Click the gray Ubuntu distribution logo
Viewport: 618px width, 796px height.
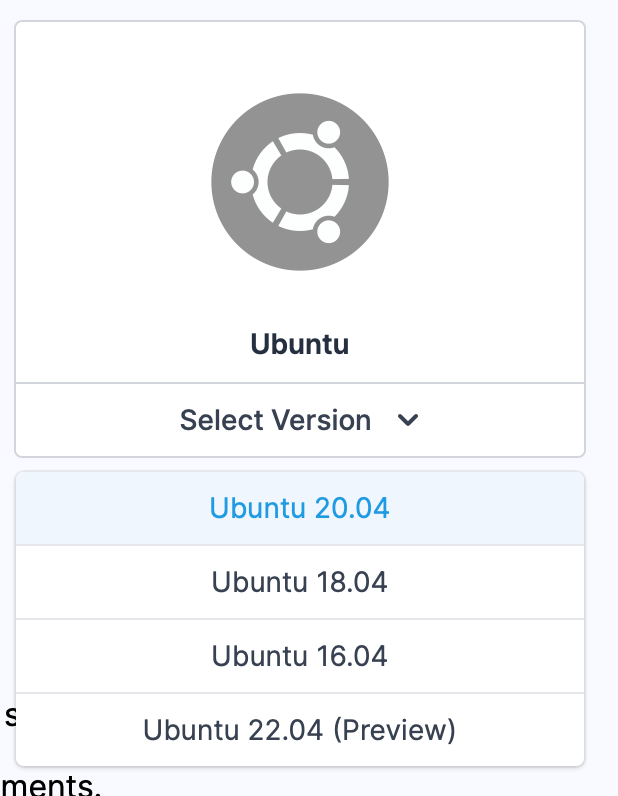(x=300, y=182)
